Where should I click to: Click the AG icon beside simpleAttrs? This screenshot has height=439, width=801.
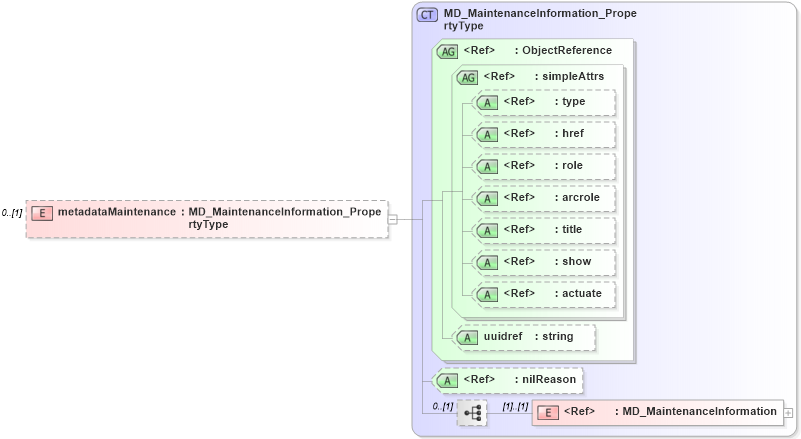[467, 78]
